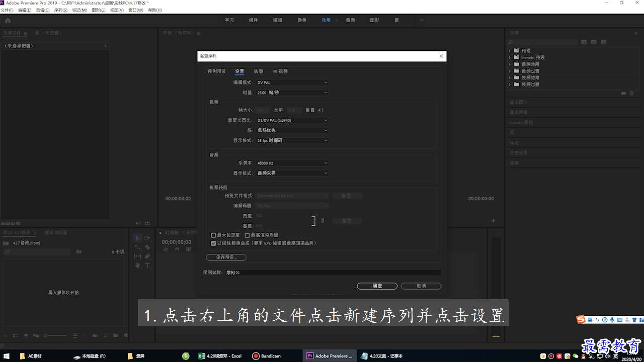This screenshot has height=362, width=644.
Task: Click the link chain icon beside width/height
Action: (x=323, y=221)
